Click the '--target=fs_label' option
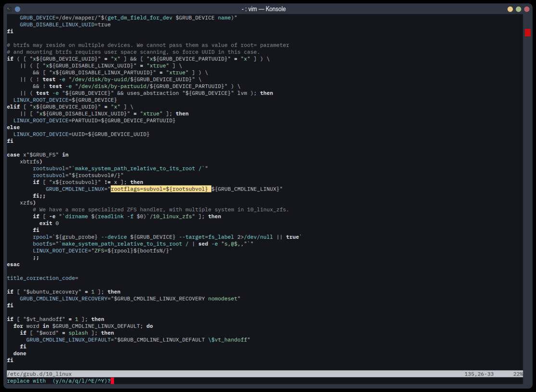Viewport: 536px width, 392px height. click(x=207, y=237)
